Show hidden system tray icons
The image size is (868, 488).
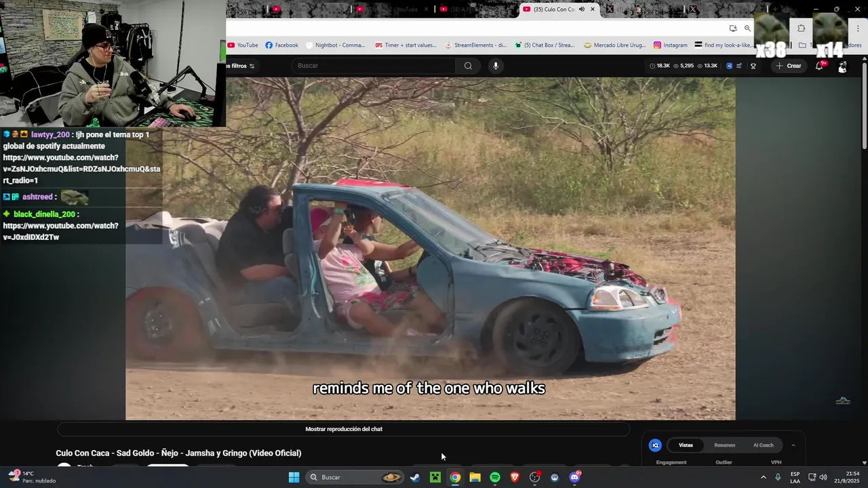(764, 477)
